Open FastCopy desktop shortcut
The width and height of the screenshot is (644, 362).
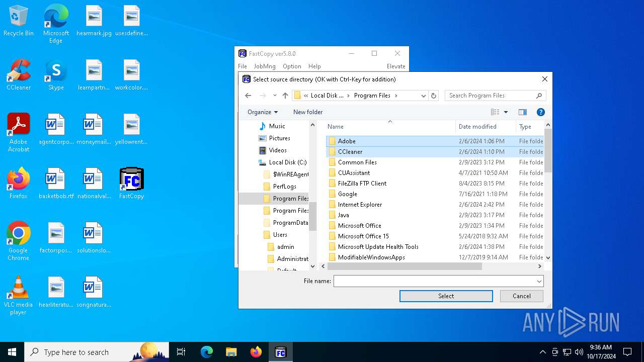pyautogui.click(x=131, y=184)
